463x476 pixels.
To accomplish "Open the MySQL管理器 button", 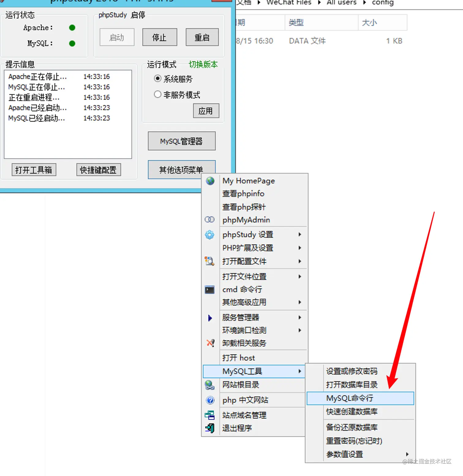I will point(182,141).
